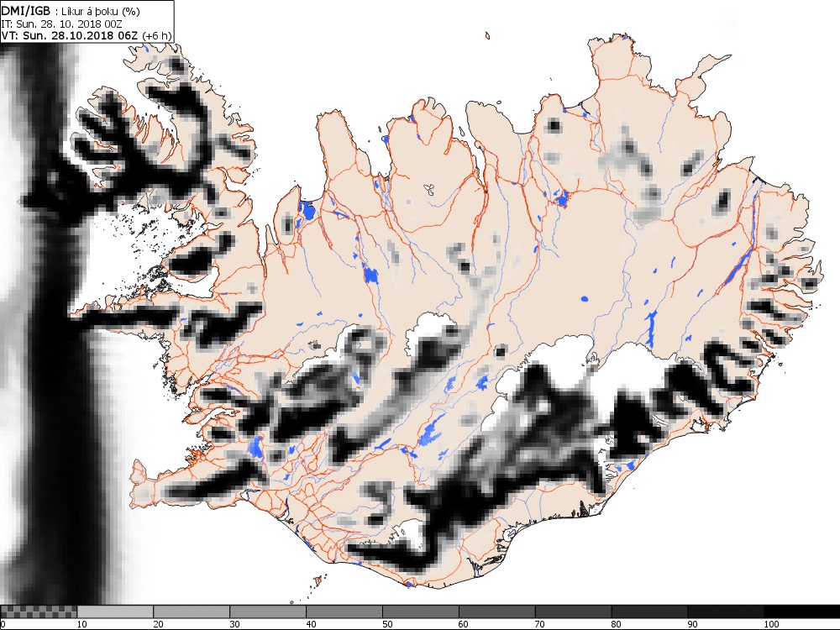Viewport: 840px width, 630px height.
Task: Pick the legend swatch between 70 and 80
Action: [x=573, y=612]
